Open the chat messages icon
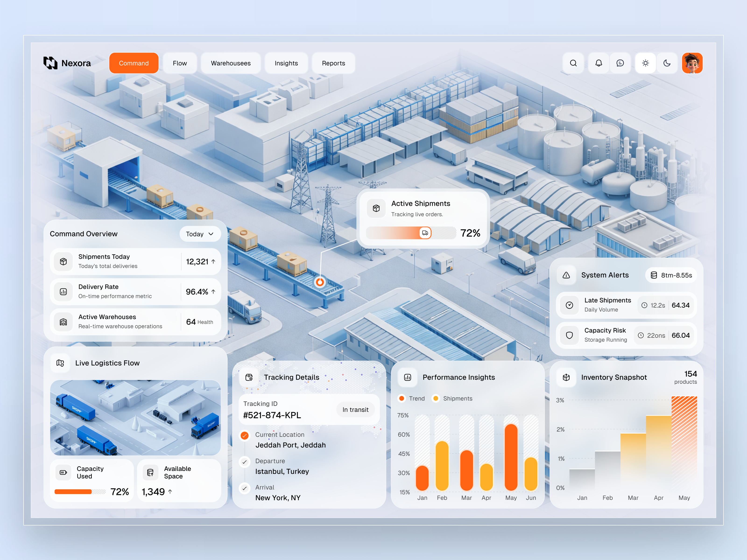This screenshot has height=560, width=747. pos(620,63)
